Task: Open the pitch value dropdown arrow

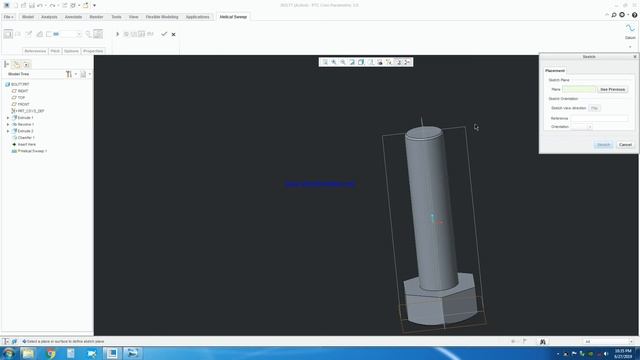Action: pos(79,34)
